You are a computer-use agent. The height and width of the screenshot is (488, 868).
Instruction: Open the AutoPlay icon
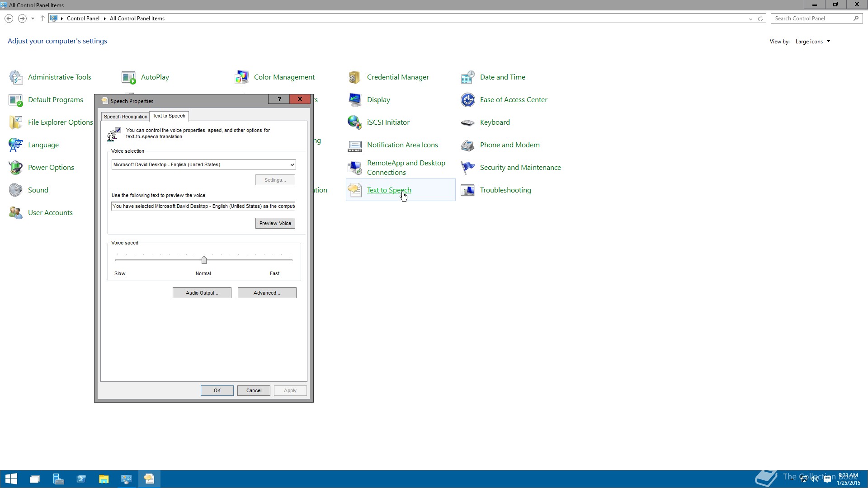(x=129, y=77)
